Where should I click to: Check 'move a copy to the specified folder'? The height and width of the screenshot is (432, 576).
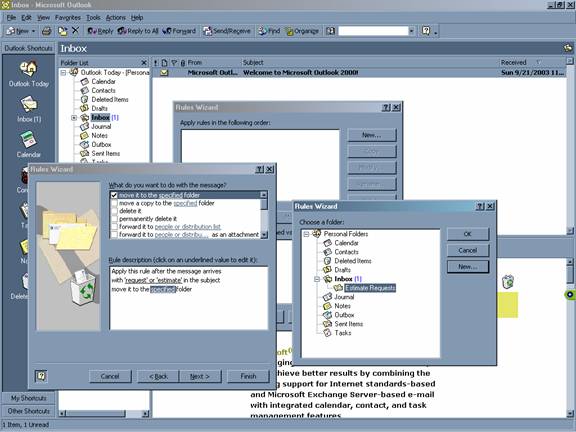pos(114,203)
